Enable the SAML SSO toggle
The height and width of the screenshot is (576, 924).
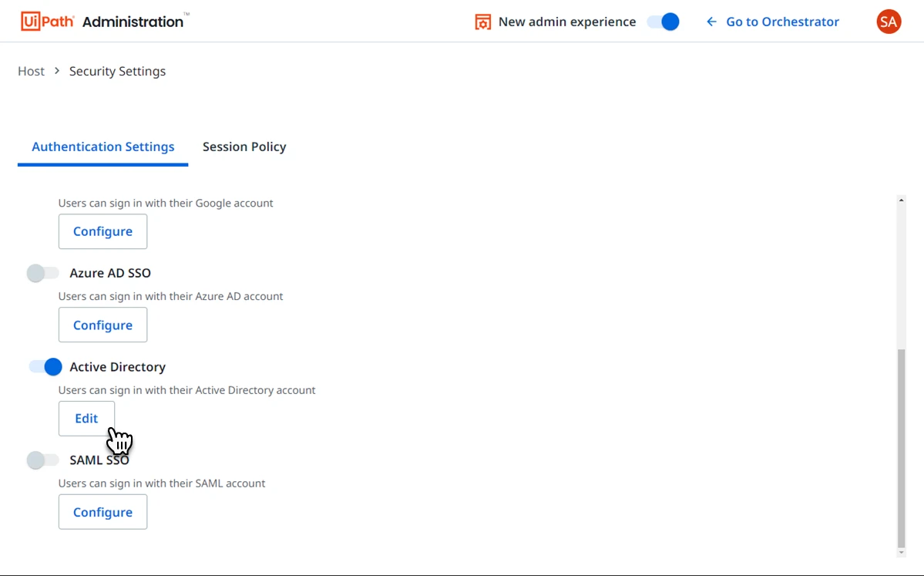point(43,460)
